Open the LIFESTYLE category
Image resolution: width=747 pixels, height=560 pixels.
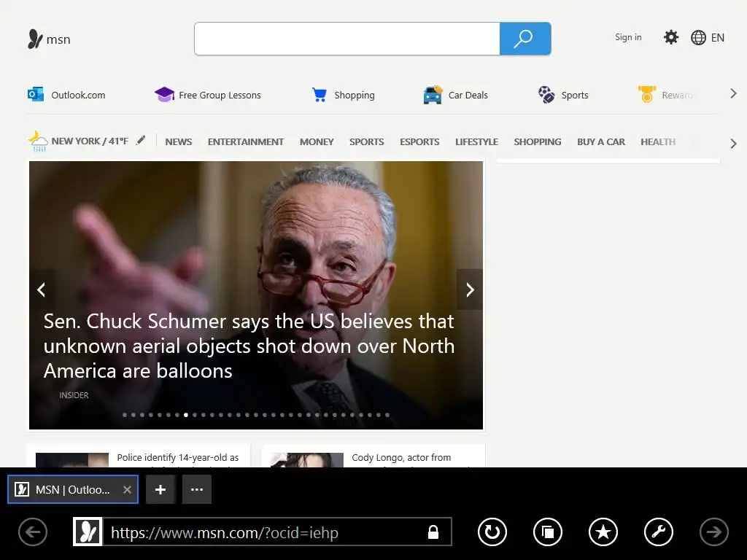click(x=477, y=142)
